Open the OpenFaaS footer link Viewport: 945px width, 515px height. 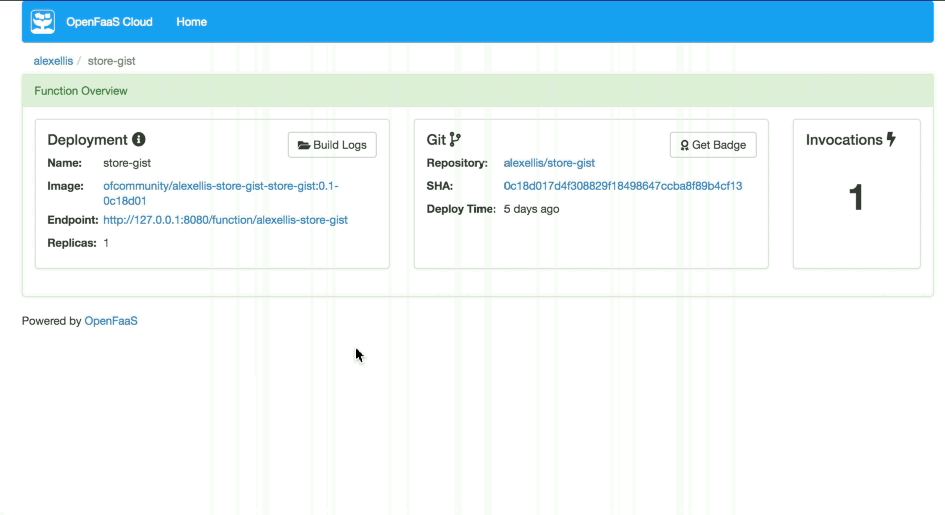tap(111, 321)
